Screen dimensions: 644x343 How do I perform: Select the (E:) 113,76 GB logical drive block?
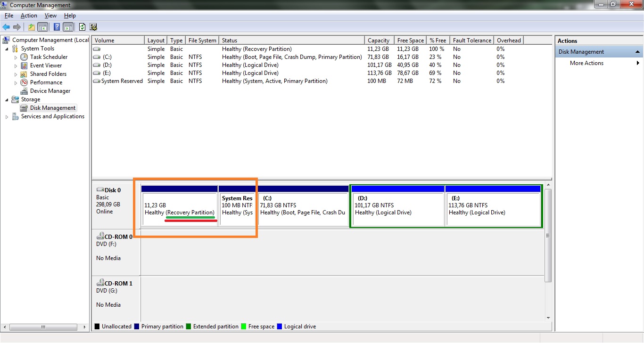[493, 205]
